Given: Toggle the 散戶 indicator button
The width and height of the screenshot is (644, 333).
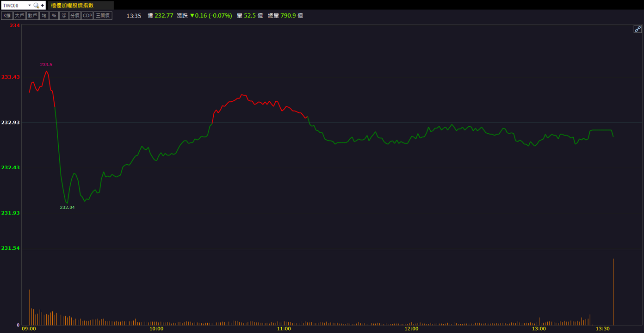Looking at the screenshot, I should (32, 16).
